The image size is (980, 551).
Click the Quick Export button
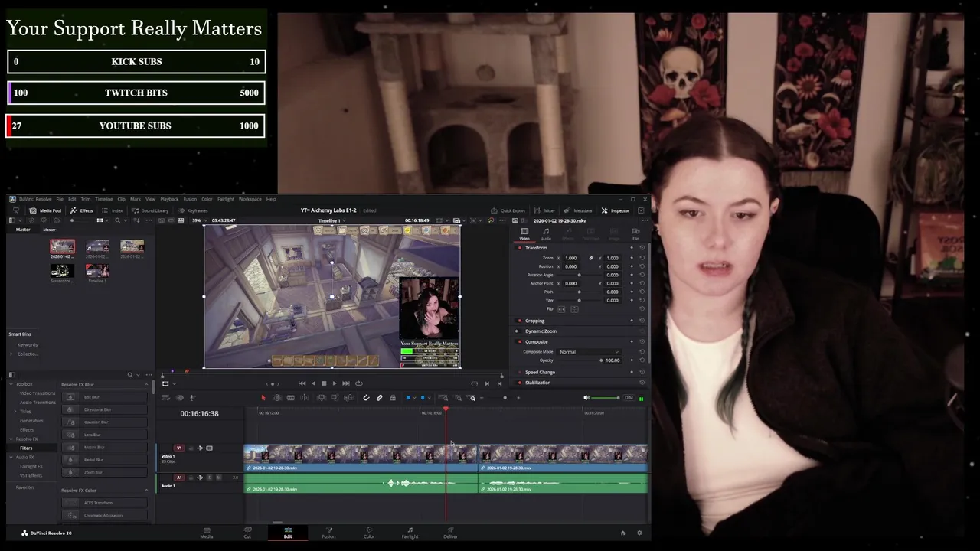pos(508,210)
